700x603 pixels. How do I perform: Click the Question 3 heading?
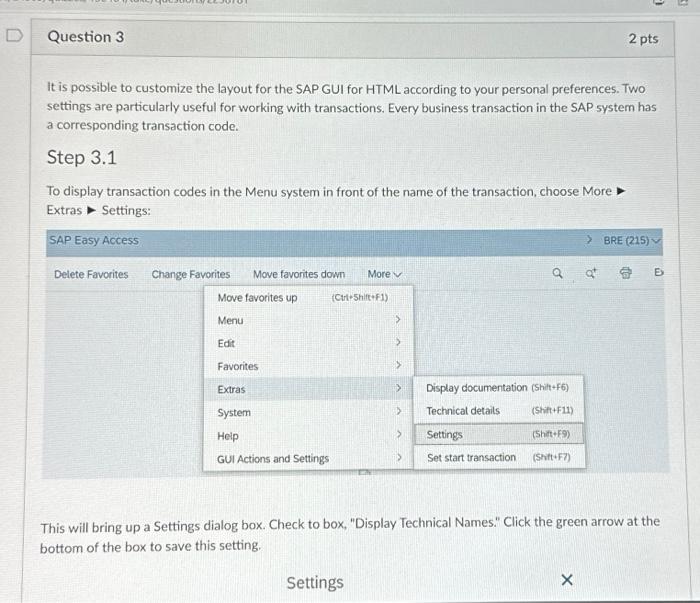[x=86, y=37]
